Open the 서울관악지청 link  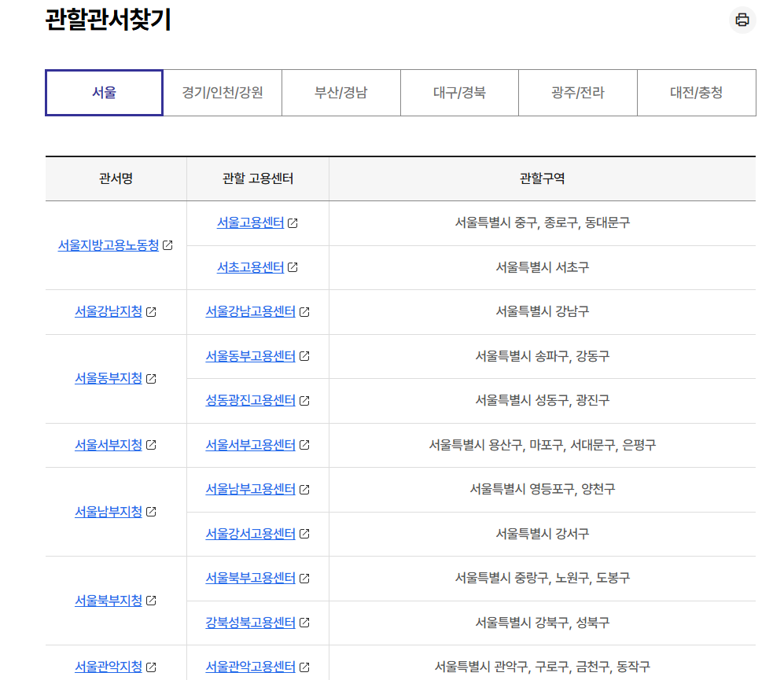click(109, 666)
